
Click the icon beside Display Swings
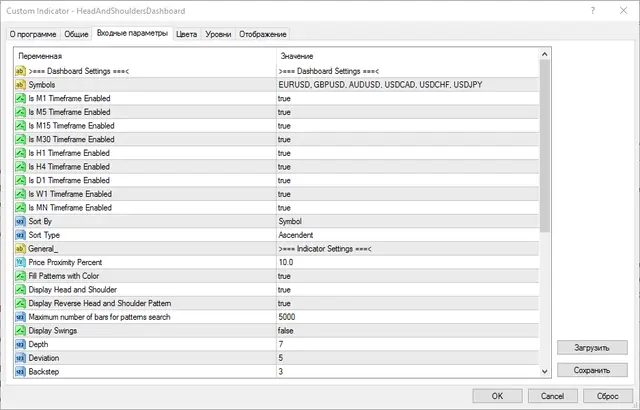pyautogui.click(x=20, y=331)
